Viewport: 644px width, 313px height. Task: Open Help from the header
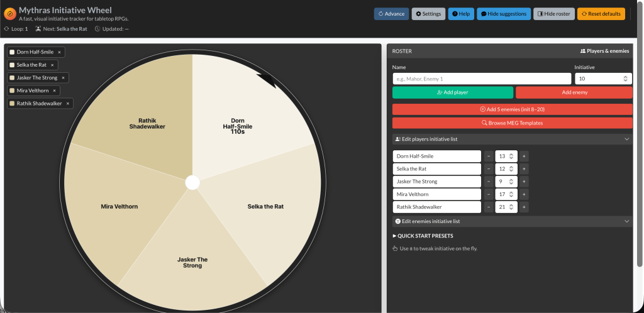coord(461,14)
